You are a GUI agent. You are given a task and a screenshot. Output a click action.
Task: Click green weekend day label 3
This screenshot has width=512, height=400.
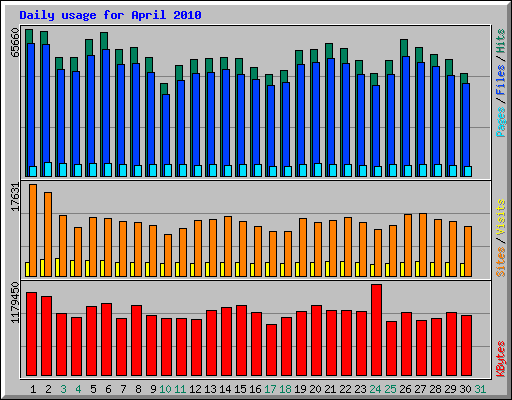[63, 389]
